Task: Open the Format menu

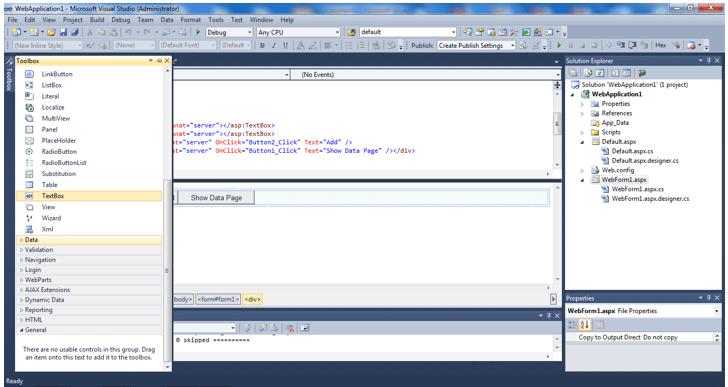Action: pos(191,20)
